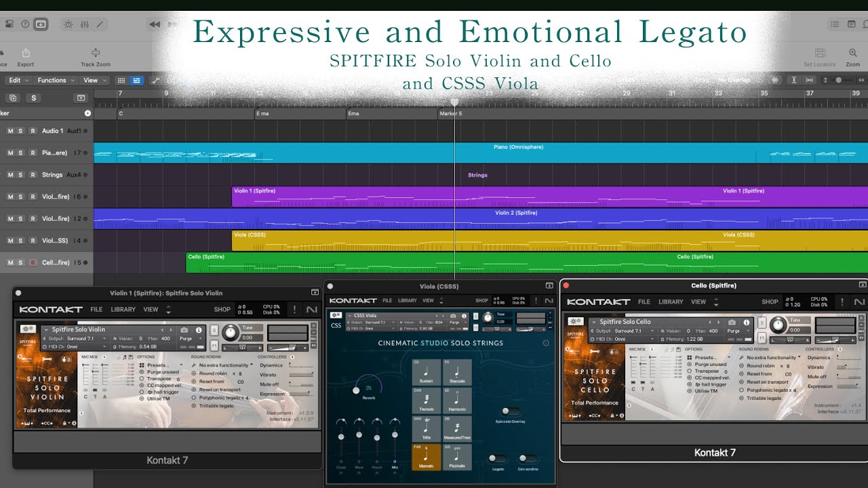Solo the Strings track
Image resolution: width=868 pixels, height=488 pixels.
click(21, 175)
